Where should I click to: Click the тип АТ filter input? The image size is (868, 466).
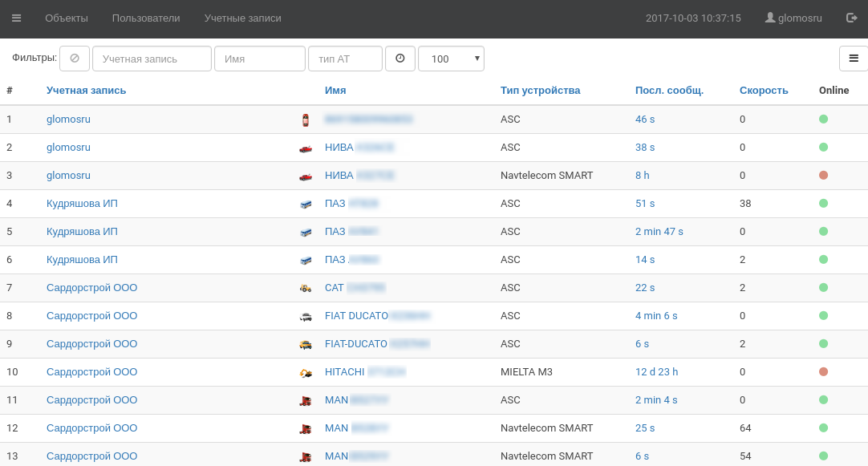[x=345, y=59]
